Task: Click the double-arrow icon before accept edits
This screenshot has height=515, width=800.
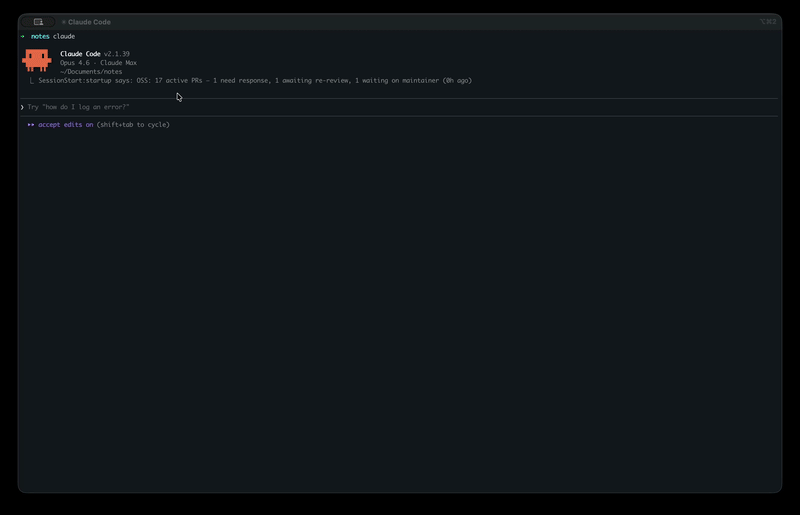Action: point(31,125)
